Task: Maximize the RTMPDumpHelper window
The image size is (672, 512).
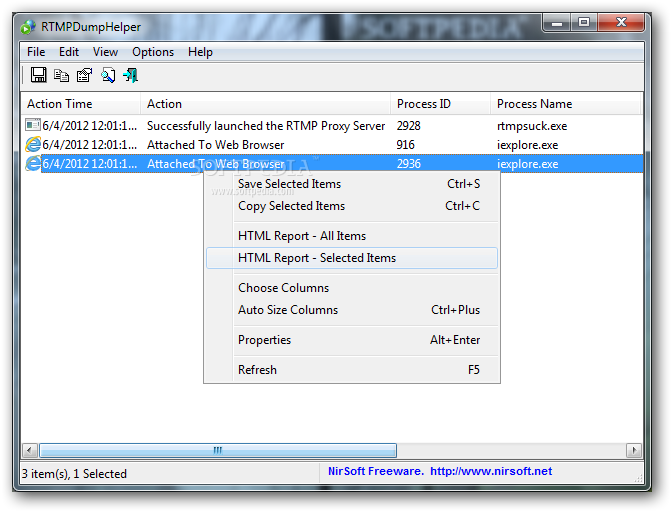Action: (x=584, y=23)
